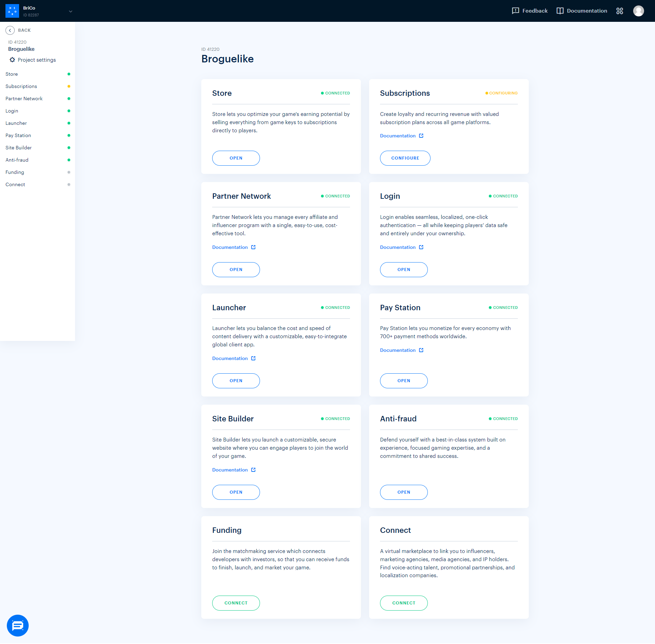
Task: Open Documentation link in Login card
Action: [x=398, y=247]
